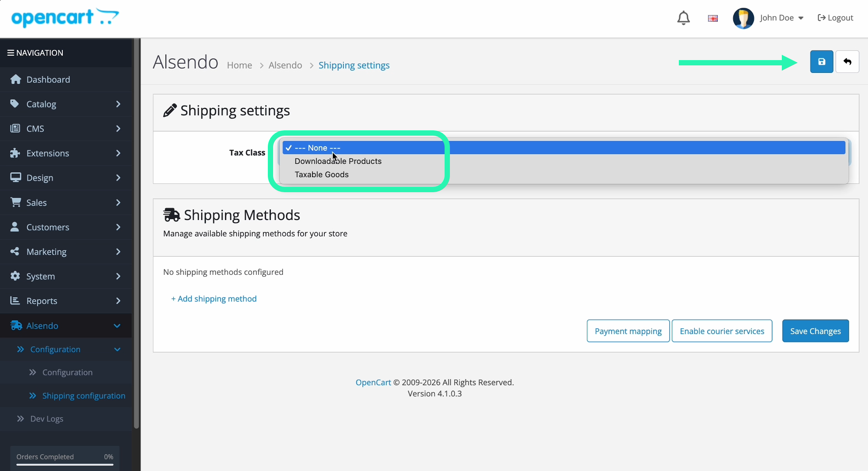
Task: Choose Taxable Goods tax class
Action: point(564,175)
